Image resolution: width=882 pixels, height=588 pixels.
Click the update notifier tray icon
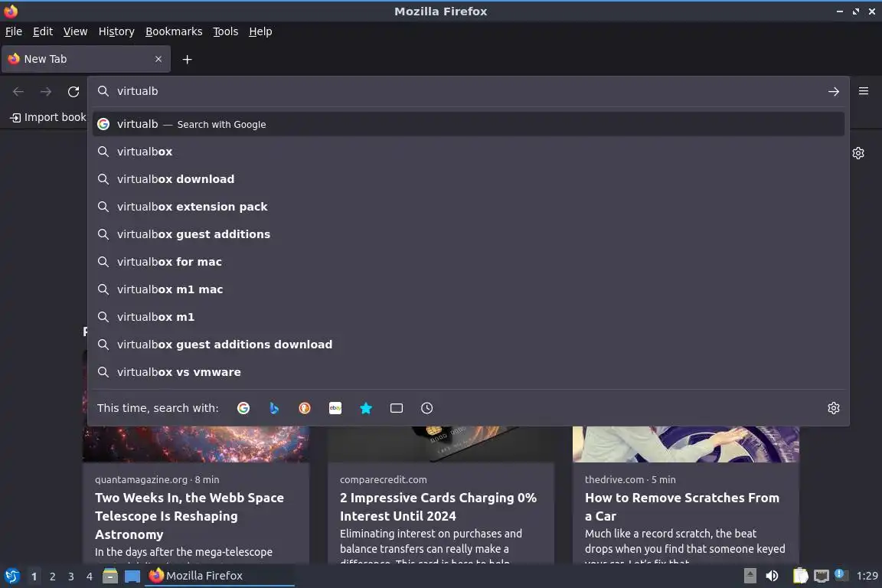coord(840,574)
